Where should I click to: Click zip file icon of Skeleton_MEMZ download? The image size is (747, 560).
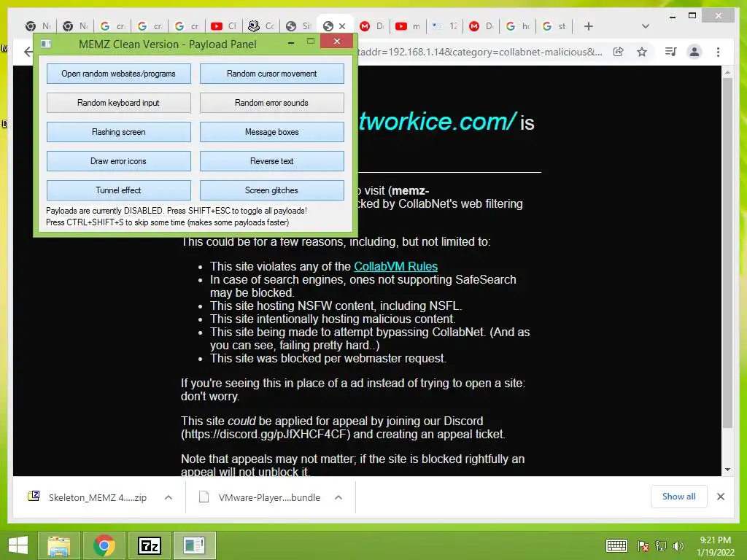pyautogui.click(x=34, y=496)
